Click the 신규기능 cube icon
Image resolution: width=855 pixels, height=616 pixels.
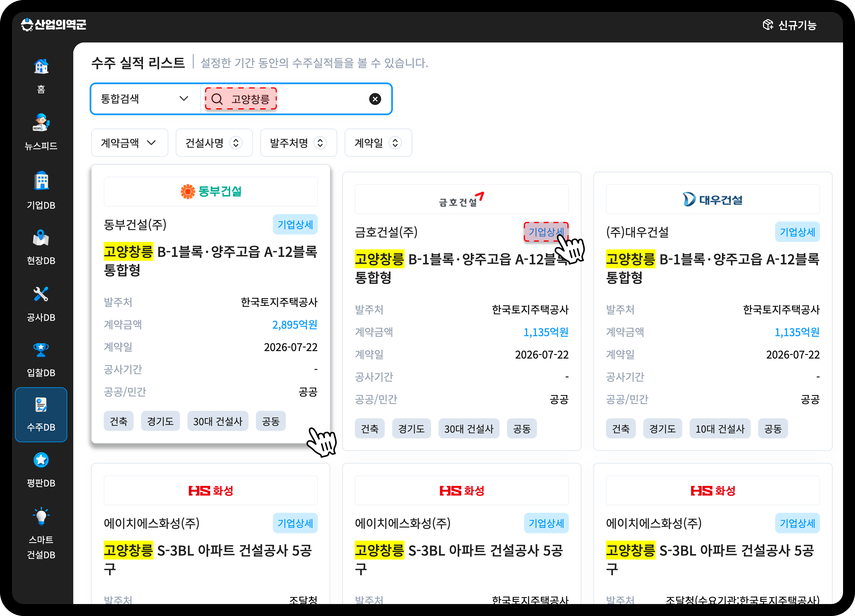(x=768, y=25)
